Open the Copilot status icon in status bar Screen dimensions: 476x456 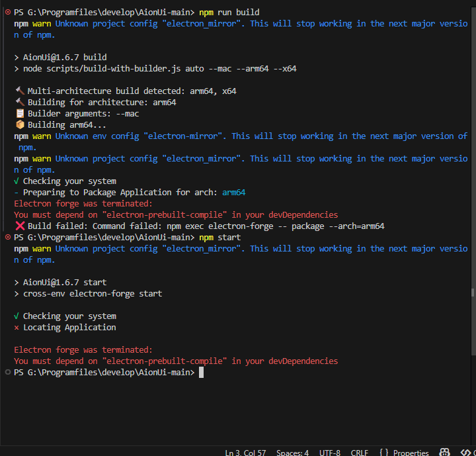point(445,452)
